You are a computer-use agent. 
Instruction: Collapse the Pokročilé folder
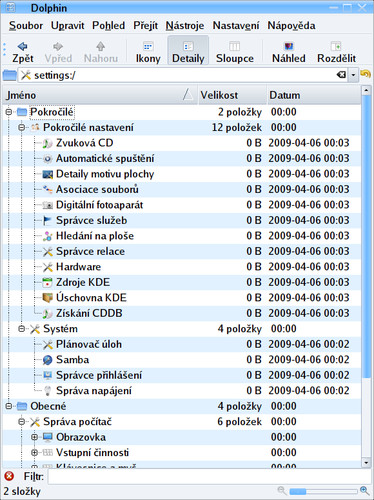coord(9,112)
